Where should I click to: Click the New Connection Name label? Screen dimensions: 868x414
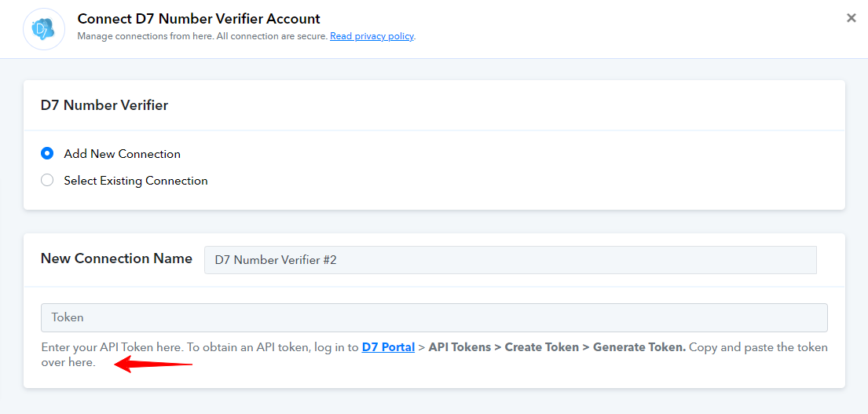point(117,258)
